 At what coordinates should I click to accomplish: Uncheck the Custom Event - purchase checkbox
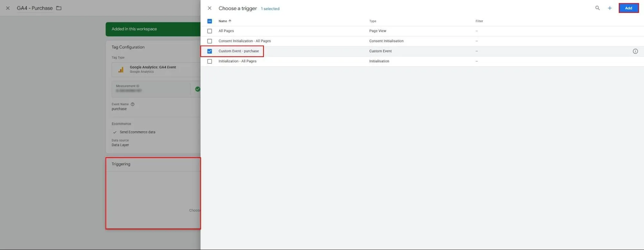210,51
